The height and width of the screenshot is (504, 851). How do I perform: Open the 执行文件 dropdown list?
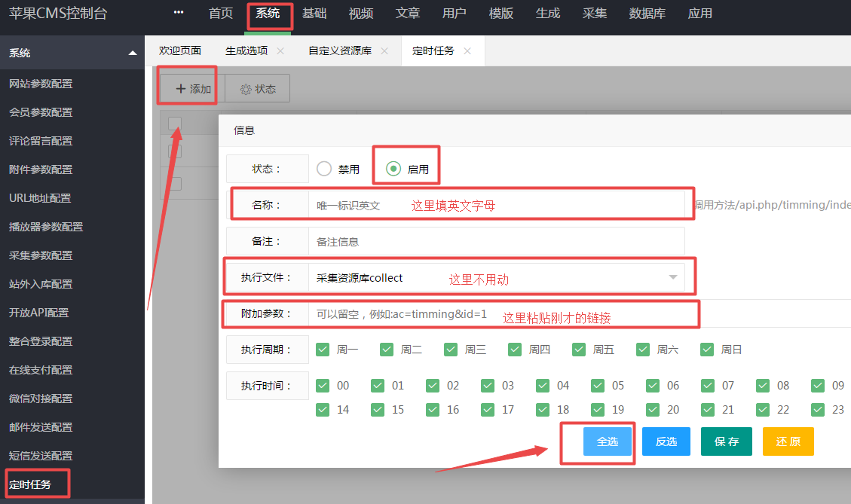(673, 278)
